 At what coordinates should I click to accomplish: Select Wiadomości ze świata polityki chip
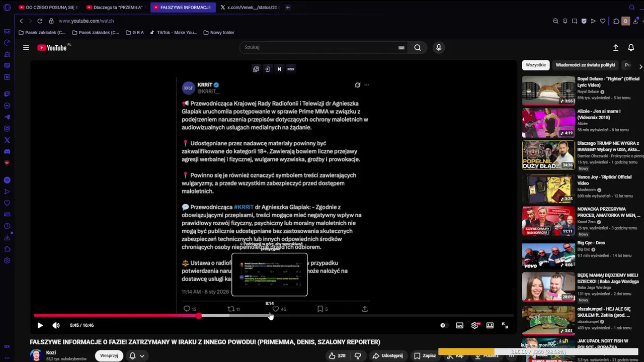pos(585,65)
